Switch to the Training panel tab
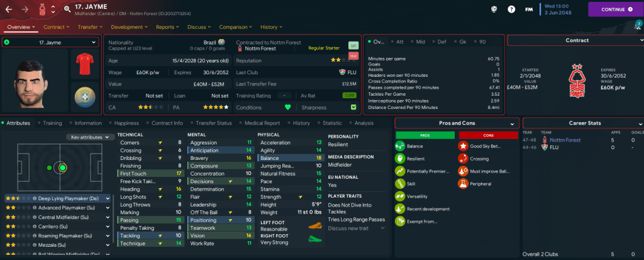The height and width of the screenshot is (260, 644). pyautogui.click(x=52, y=123)
